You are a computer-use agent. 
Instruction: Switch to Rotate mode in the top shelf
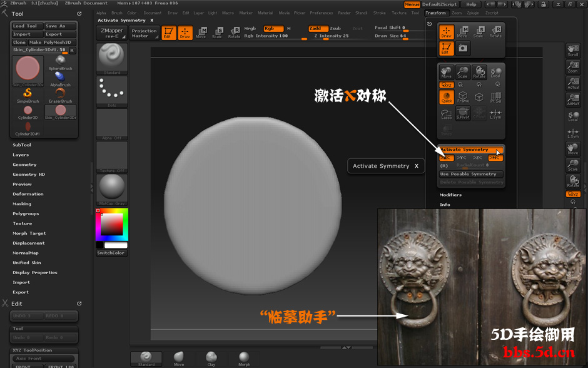click(x=234, y=33)
